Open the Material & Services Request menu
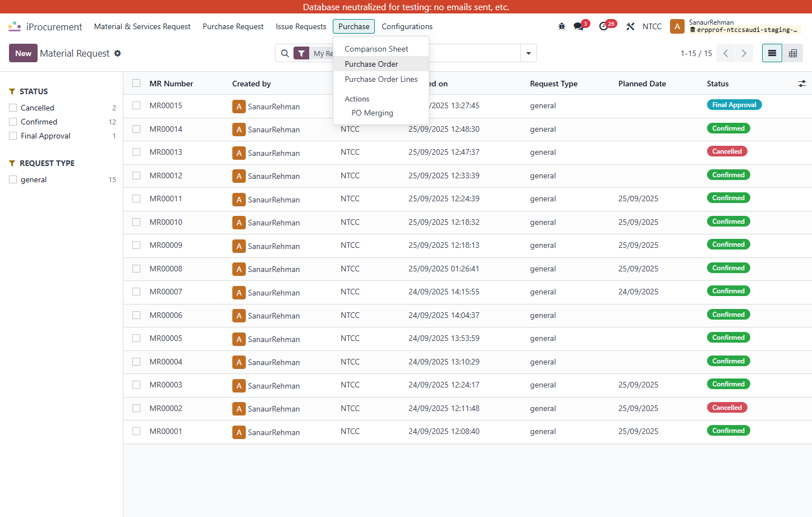Viewport: 812px width, 517px height. (143, 26)
